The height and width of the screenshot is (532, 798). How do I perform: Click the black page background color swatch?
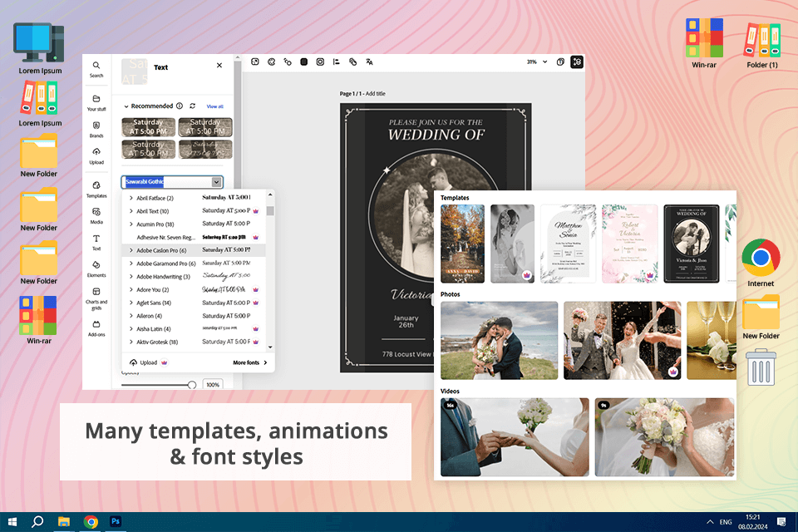pos(304,62)
